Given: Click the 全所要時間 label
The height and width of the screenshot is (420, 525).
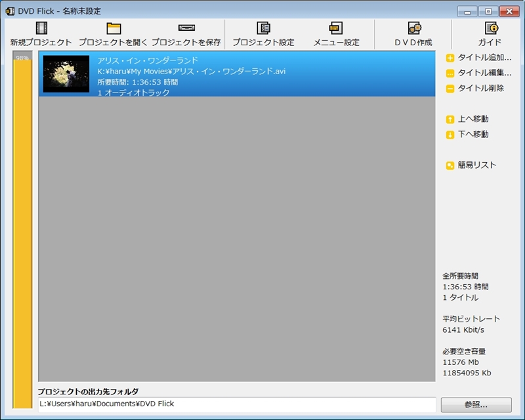Looking at the screenshot, I should [x=461, y=276].
